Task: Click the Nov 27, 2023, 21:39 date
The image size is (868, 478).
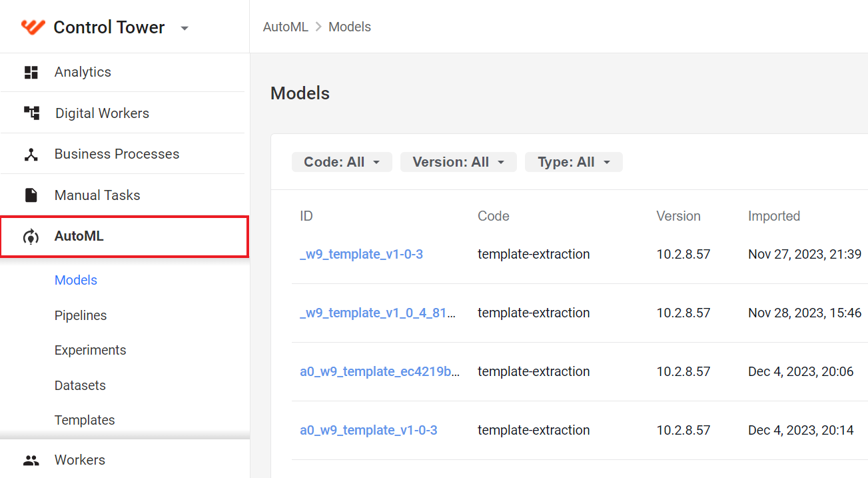Action: 805,254
